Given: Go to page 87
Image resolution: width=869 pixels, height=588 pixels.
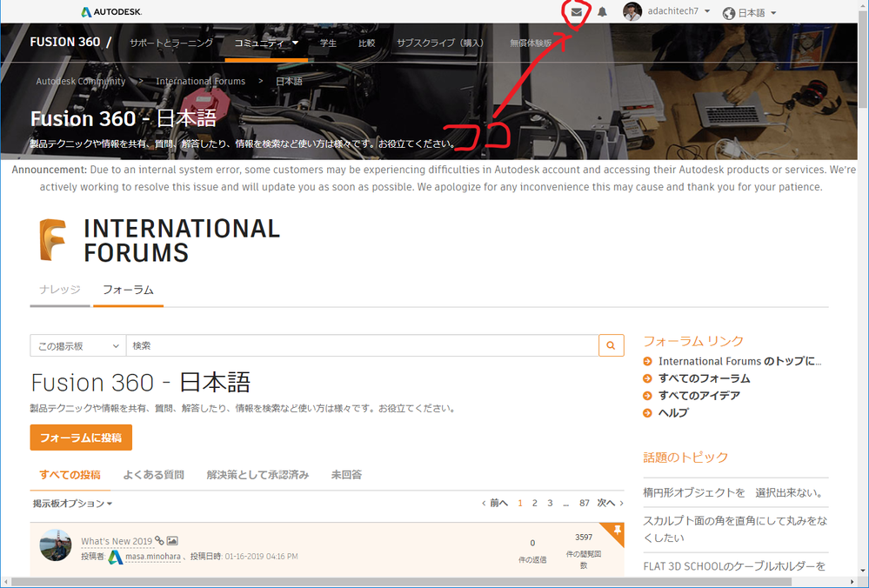Looking at the screenshot, I should (x=585, y=504).
